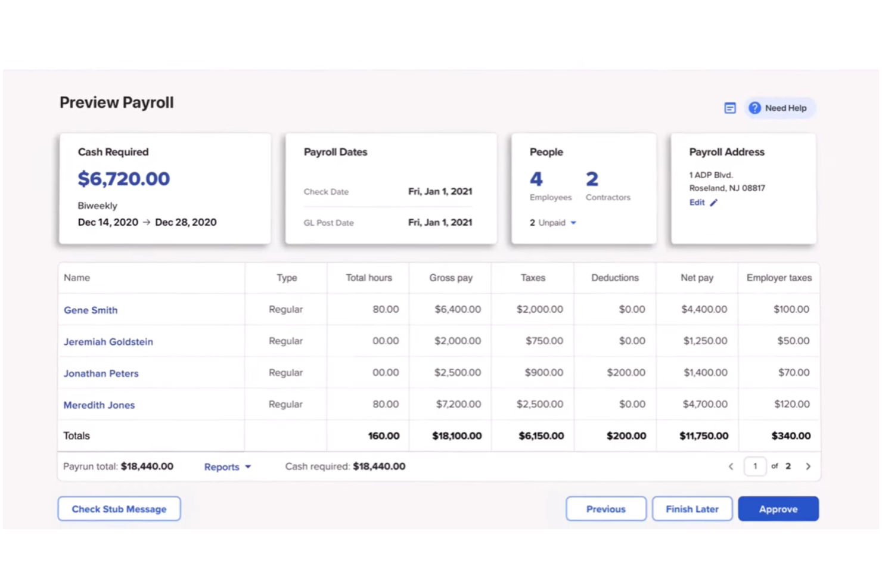Click the 2 Contractors count

pyautogui.click(x=592, y=179)
